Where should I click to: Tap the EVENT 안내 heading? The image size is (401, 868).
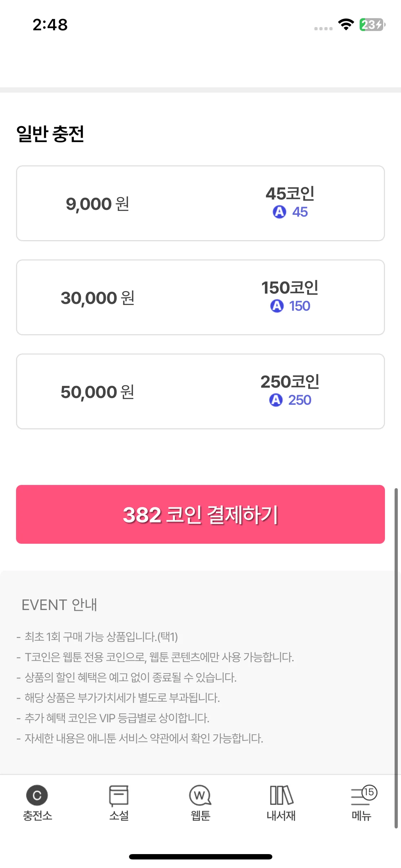(x=59, y=605)
